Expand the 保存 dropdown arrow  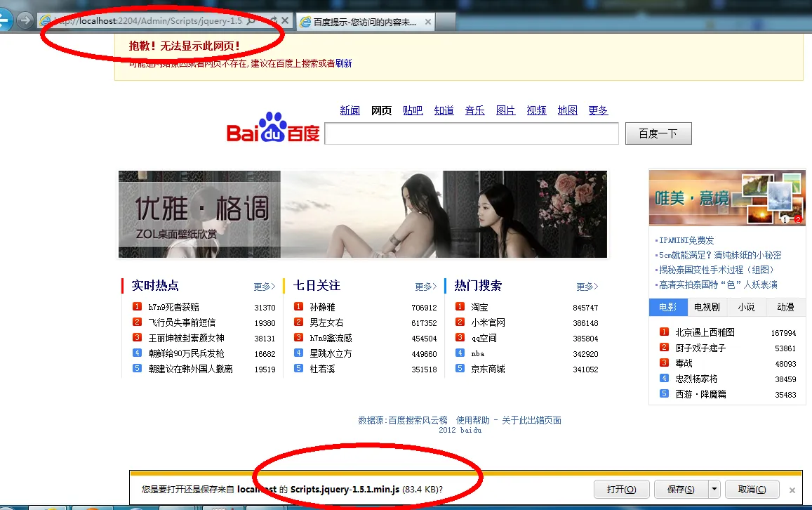[714, 489]
